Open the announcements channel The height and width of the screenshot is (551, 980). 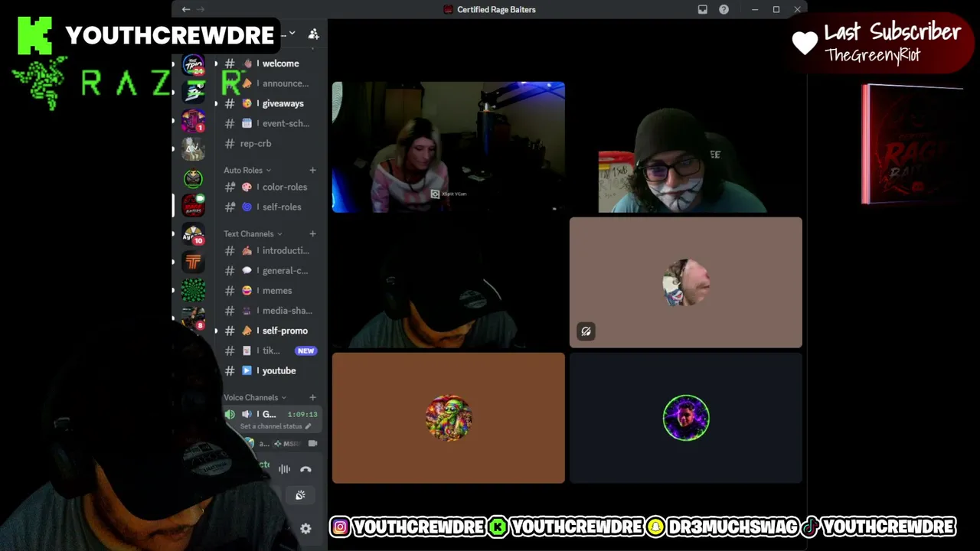[x=267, y=83]
